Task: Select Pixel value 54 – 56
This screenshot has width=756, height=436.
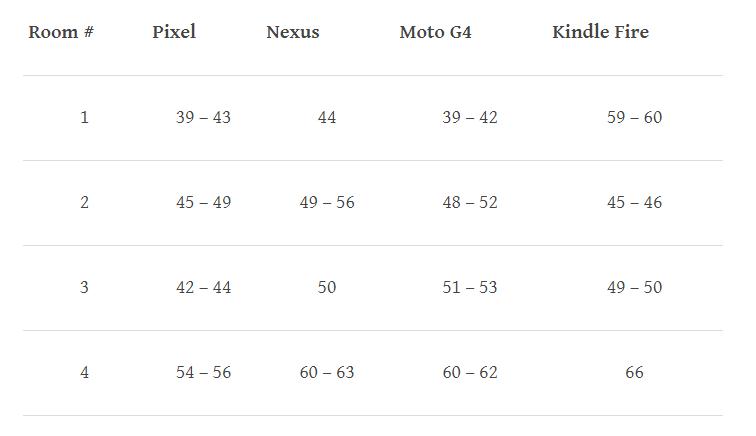Action: click(203, 373)
